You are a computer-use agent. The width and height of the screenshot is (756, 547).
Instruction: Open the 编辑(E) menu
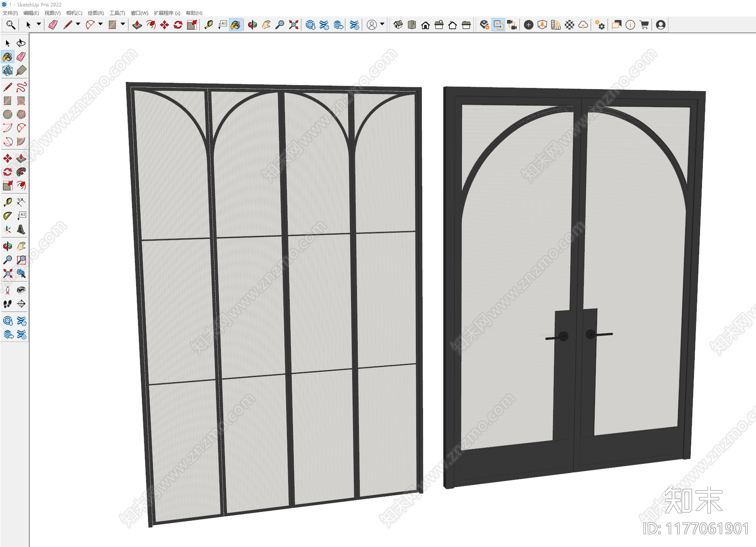click(31, 13)
